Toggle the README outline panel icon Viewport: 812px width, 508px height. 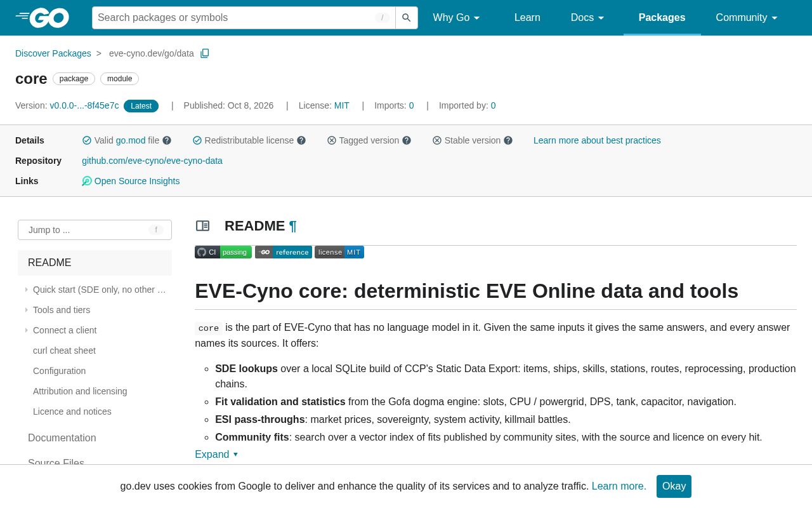coord(203,226)
